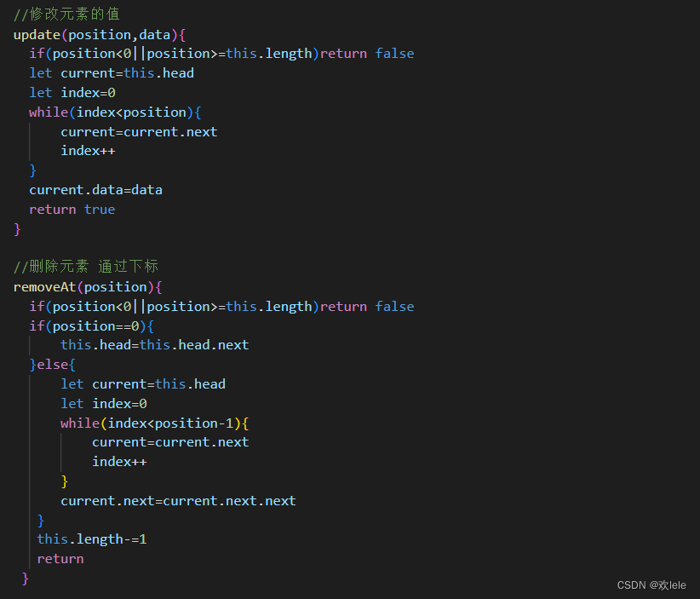Click the comment '//删除元素 通过下标'

click(x=86, y=267)
